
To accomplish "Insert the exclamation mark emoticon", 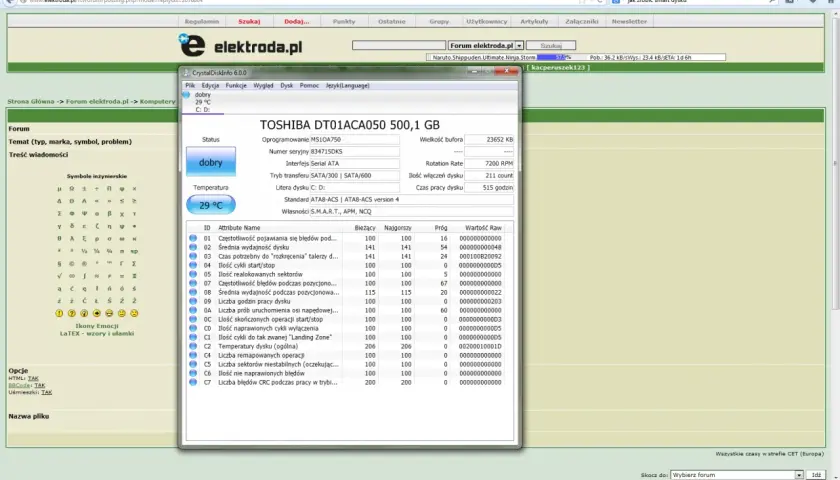I will pos(59,313).
